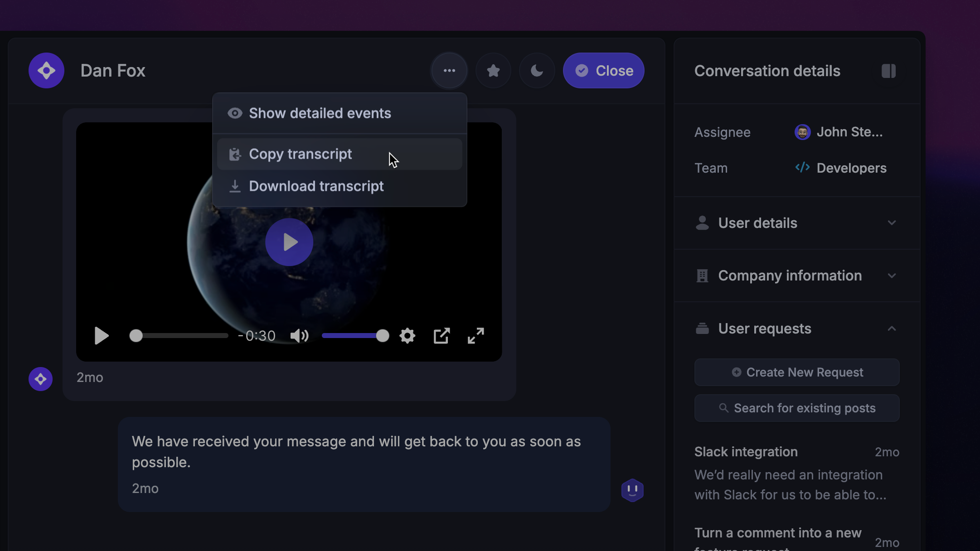980x551 pixels.
Task: Click the bot smiley avatar near the reply
Action: (632, 490)
